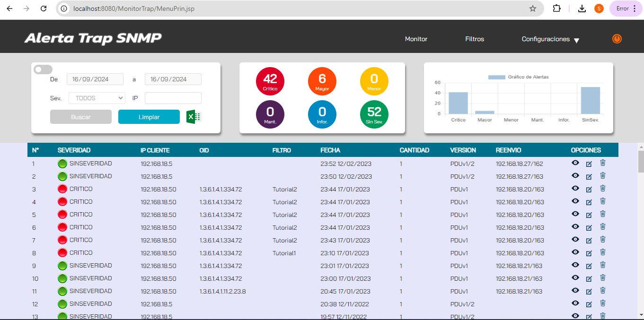View details of row 2 via eye icon
This screenshot has height=320, width=644.
(x=575, y=176)
